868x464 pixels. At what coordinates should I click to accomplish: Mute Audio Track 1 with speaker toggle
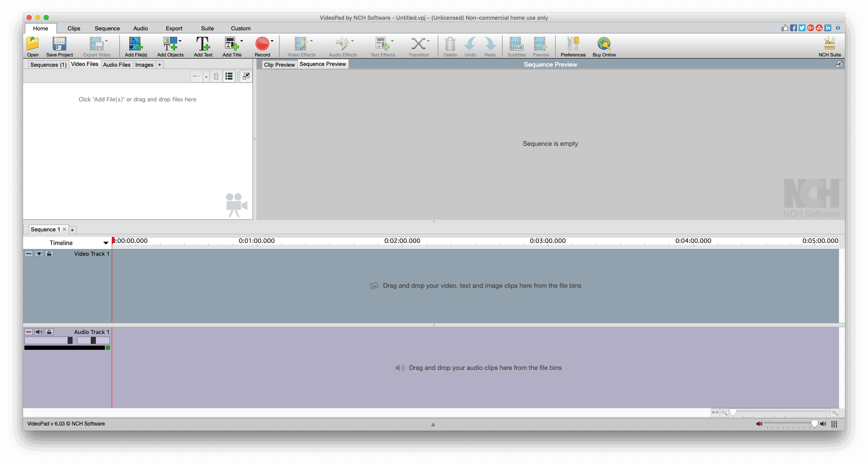39,332
